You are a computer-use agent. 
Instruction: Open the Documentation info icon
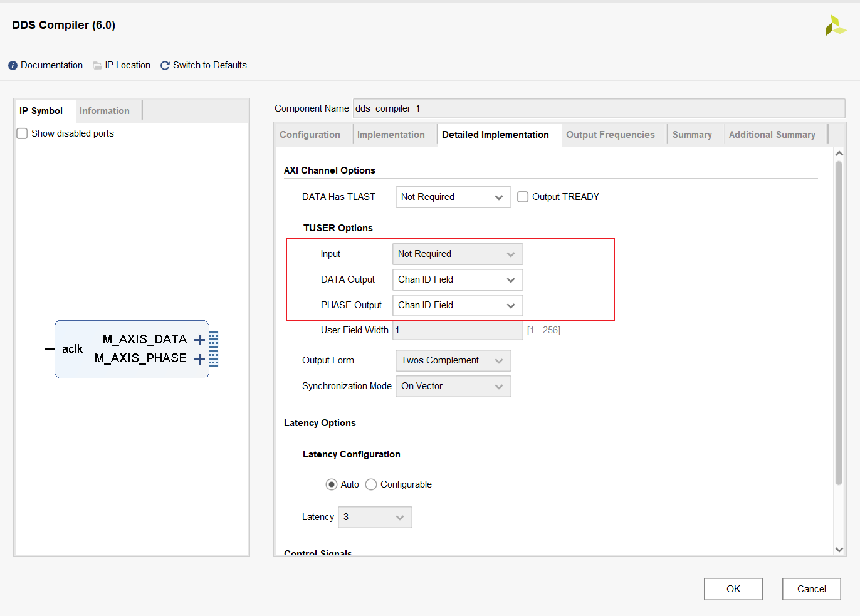tap(13, 66)
